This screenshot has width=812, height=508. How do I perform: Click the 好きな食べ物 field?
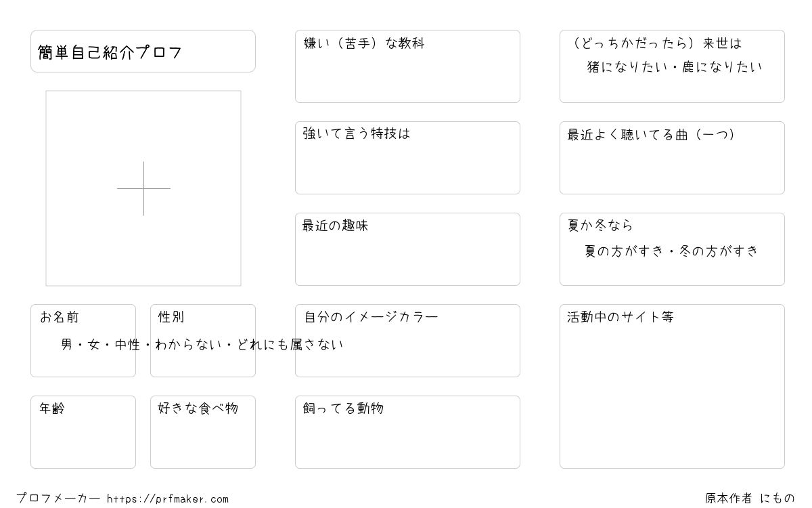pos(203,432)
